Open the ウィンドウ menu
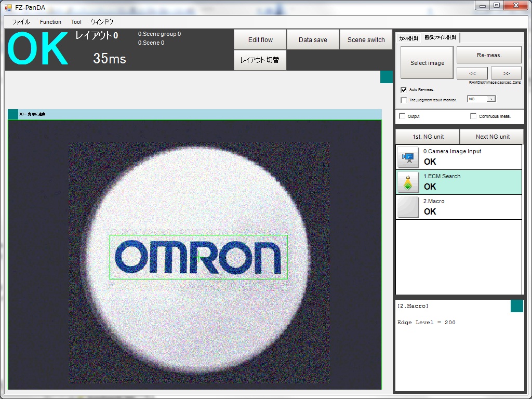 (x=102, y=22)
